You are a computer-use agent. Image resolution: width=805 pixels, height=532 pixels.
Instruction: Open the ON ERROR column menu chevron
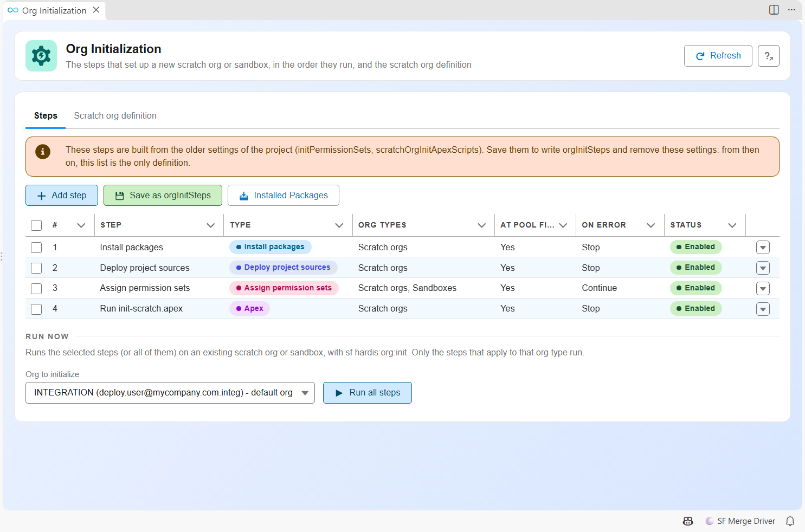(651, 225)
